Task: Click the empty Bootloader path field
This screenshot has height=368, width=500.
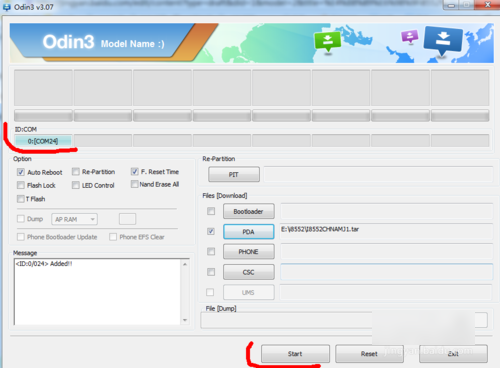Action: click(x=386, y=211)
